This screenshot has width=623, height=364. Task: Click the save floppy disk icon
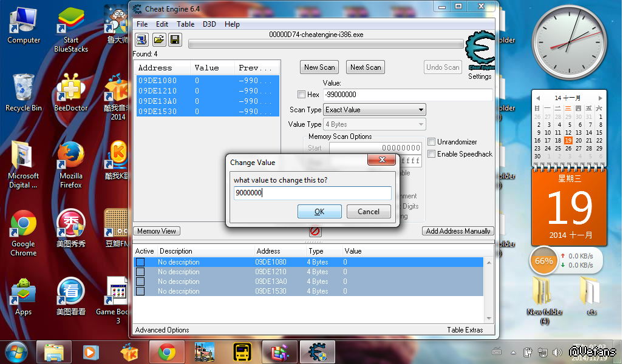(175, 39)
